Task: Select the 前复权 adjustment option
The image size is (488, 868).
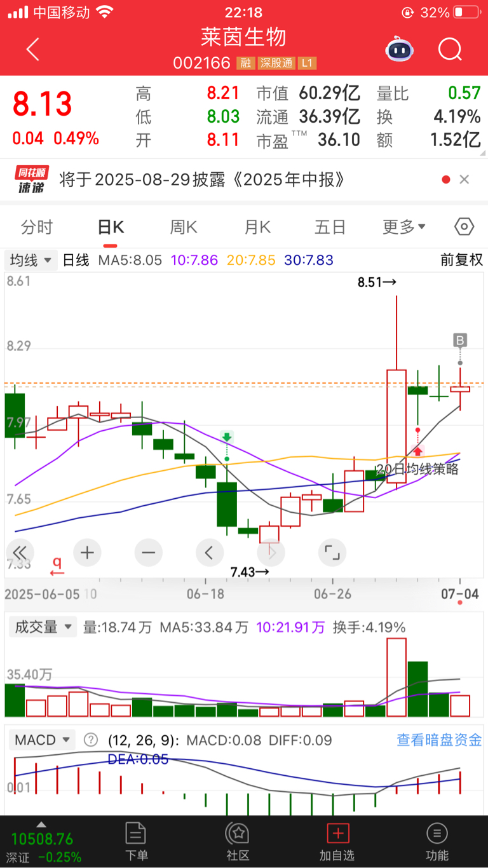Action: tap(462, 260)
